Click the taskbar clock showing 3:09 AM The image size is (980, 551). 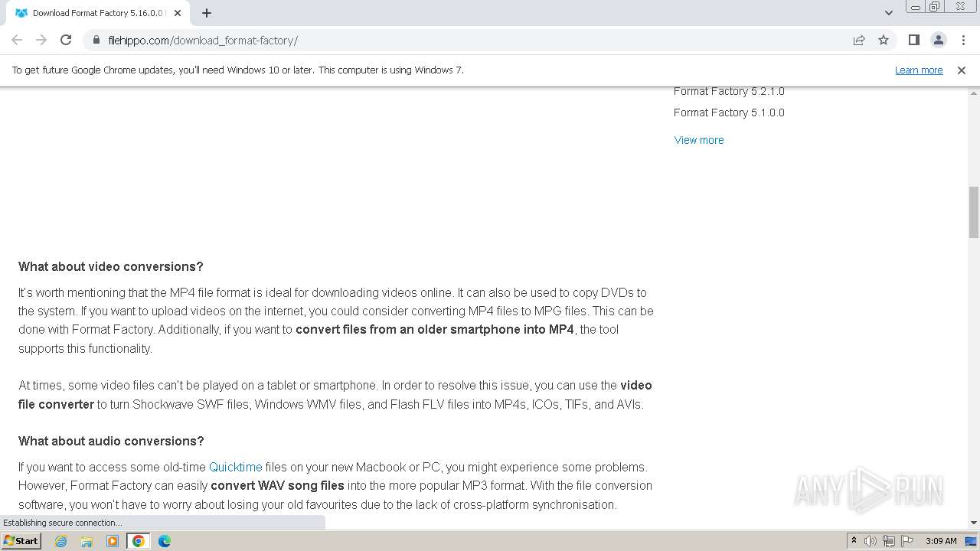click(x=941, y=541)
